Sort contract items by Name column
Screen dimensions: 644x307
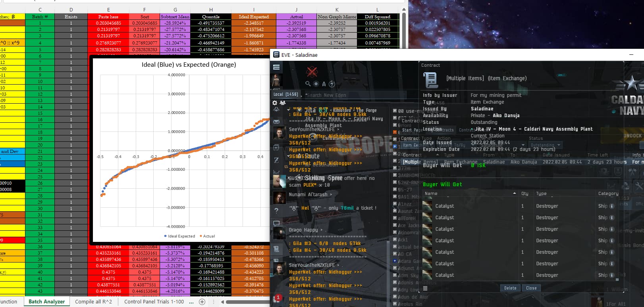470,193
